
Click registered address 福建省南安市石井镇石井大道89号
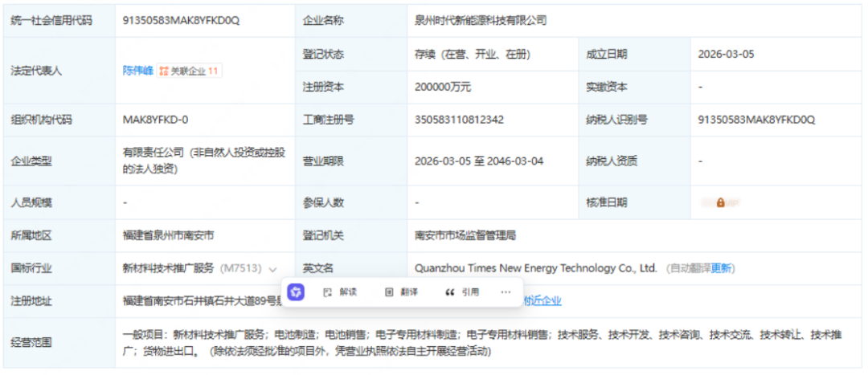(x=202, y=301)
